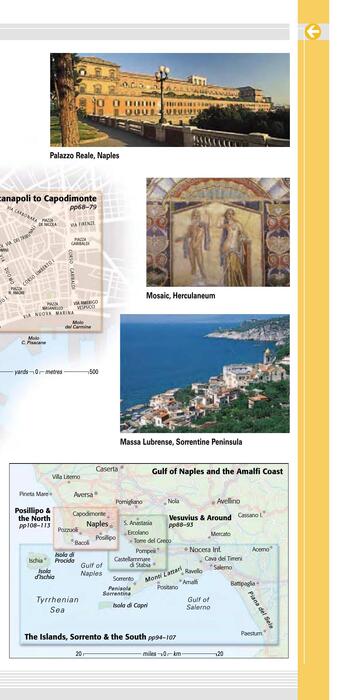Click Pompeii on the regional map
The height and width of the screenshot is (700, 364).
(146, 551)
